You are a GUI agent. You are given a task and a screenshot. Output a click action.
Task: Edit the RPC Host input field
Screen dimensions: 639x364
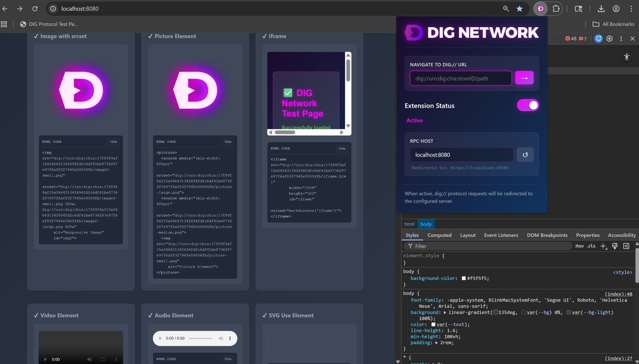(462, 155)
